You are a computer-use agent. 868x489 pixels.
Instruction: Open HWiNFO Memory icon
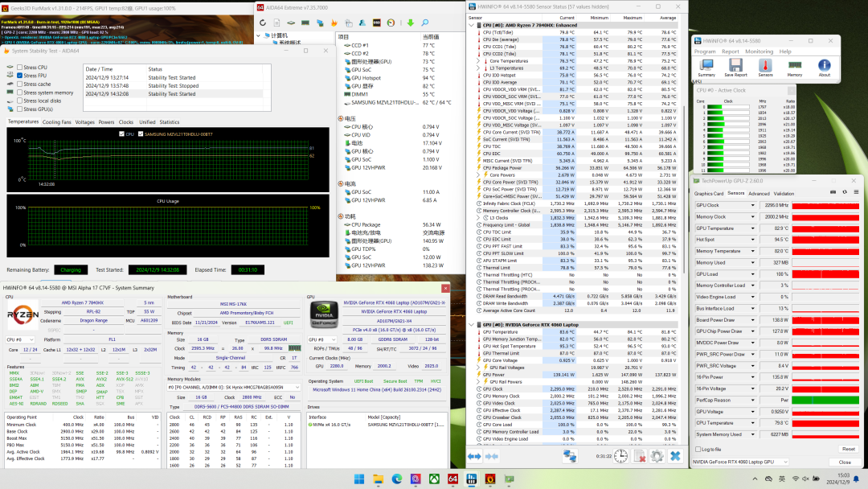tap(795, 68)
